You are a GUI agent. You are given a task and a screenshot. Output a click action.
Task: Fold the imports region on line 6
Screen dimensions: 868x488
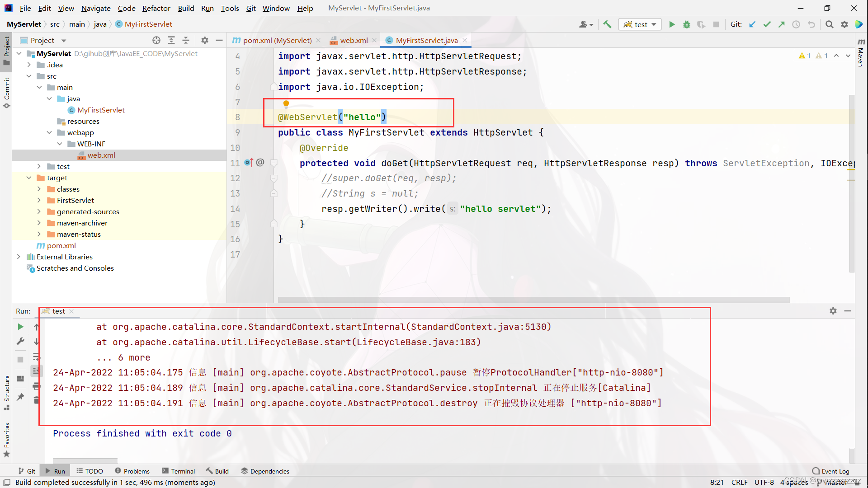[x=274, y=86]
